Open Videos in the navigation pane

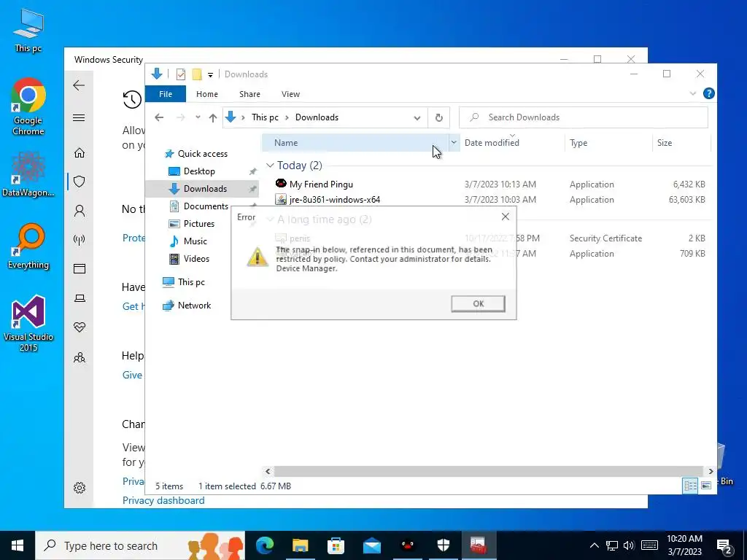(x=196, y=259)
